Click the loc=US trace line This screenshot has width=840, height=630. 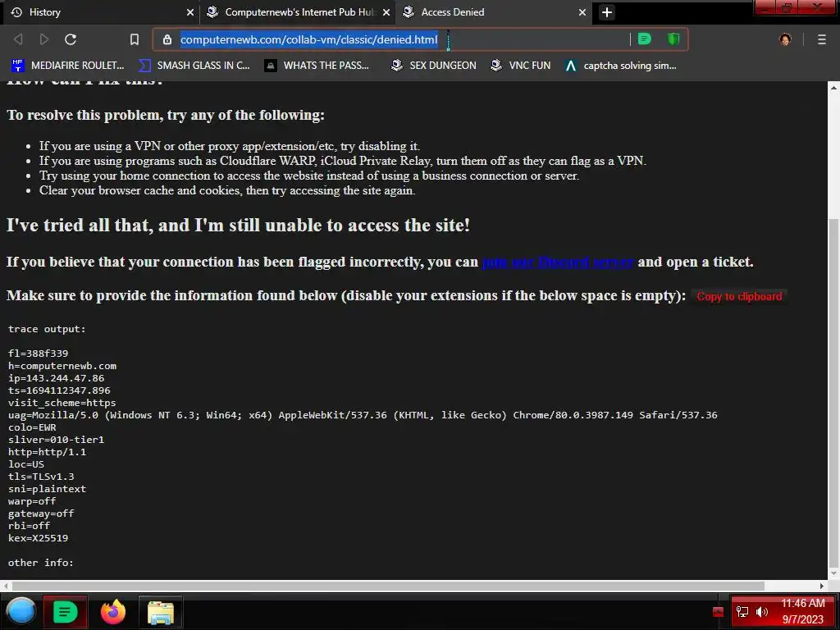[26, 464]
